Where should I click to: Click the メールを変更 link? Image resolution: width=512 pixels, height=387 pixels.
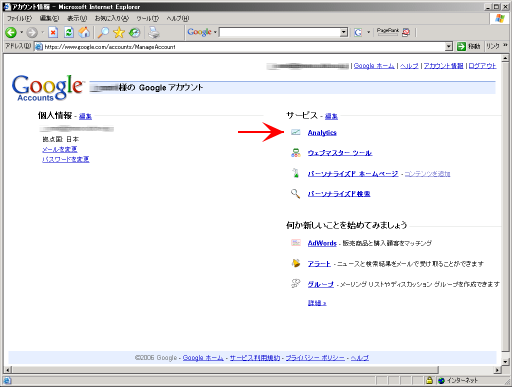[x=60, y=149]
